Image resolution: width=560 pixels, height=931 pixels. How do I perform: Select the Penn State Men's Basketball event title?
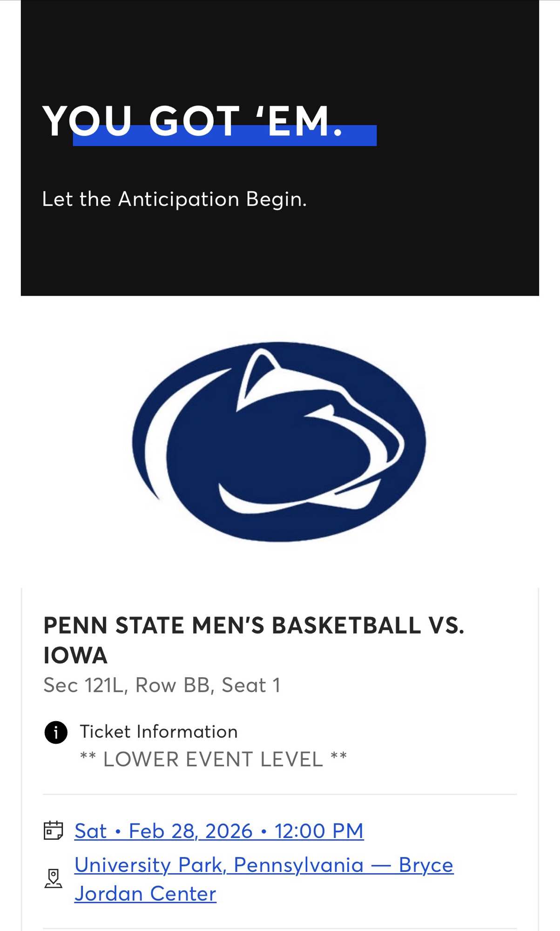pyautogui.click(x=254, y=625)
